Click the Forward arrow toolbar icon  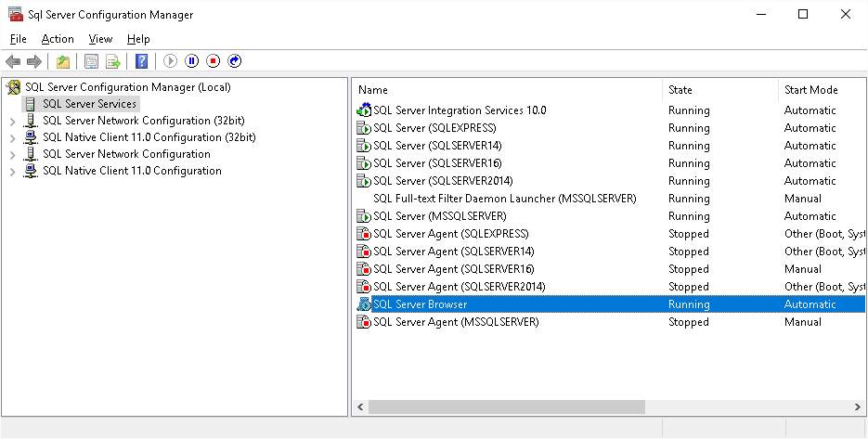click(34, 61)
